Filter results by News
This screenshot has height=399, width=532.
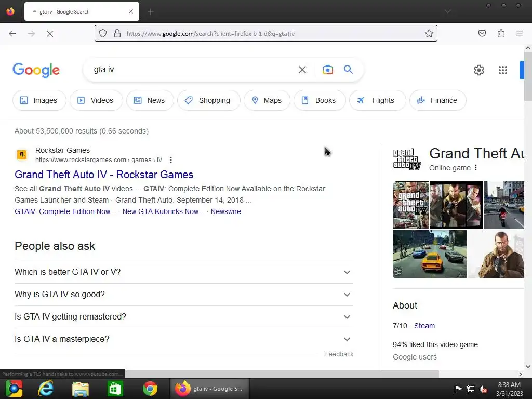[x=150, y=100]
